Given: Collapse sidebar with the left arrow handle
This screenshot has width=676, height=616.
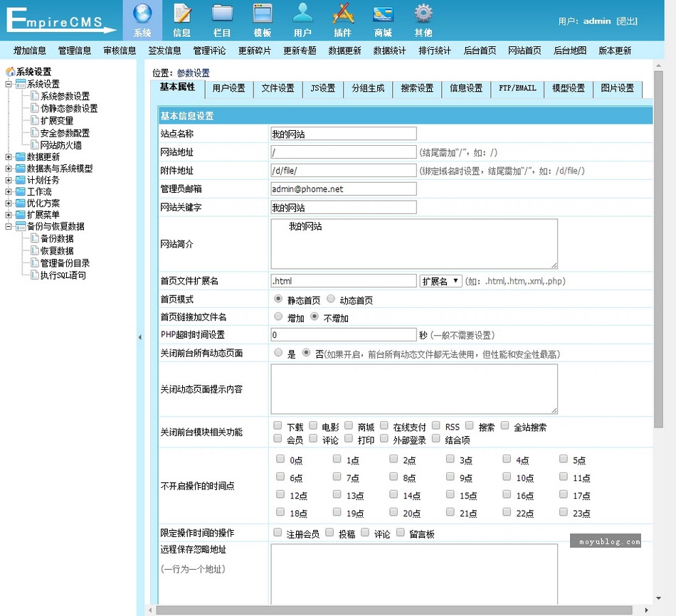Looking at the screenshot, I should pyautogui.click(x=139, y=337).
